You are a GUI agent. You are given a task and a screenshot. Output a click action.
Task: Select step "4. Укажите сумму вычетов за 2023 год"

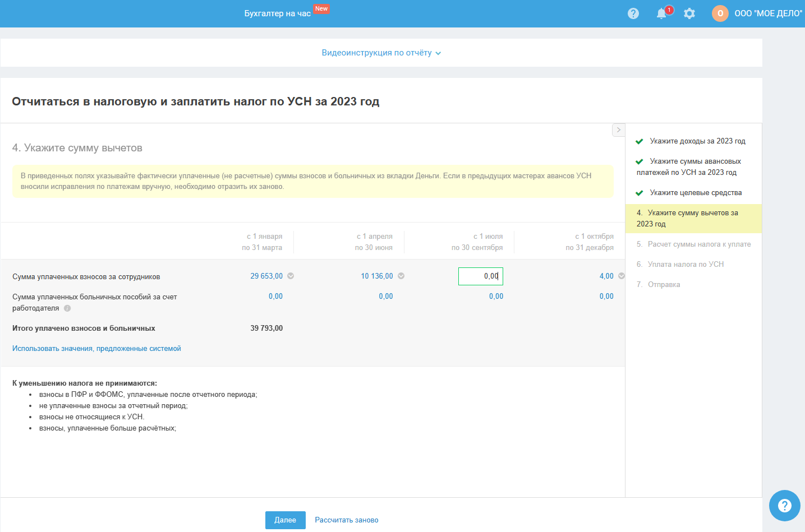tap(693, 219)
